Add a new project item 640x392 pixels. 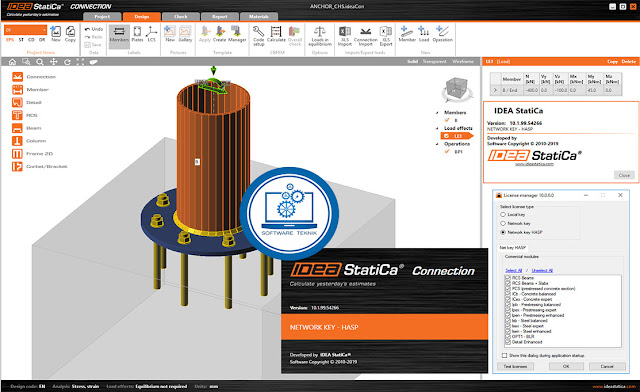[56, 33]
